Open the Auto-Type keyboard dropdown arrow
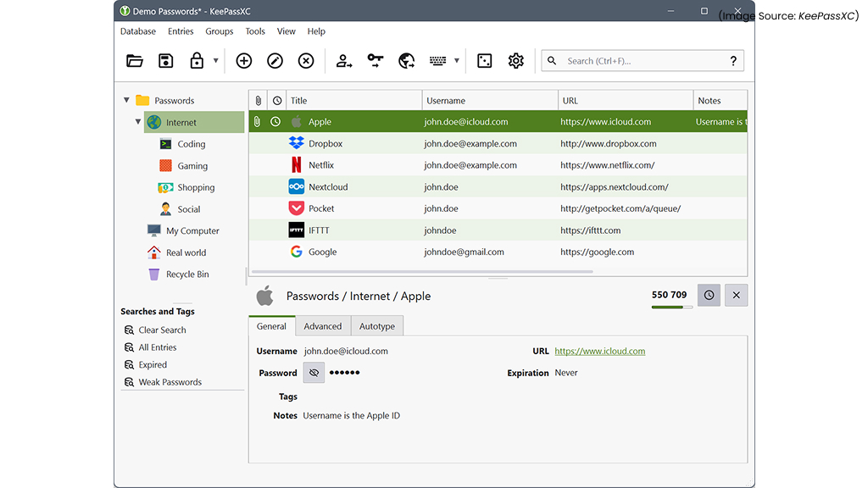This screenshot has width=868, height=488. click(x=457, y=61)
